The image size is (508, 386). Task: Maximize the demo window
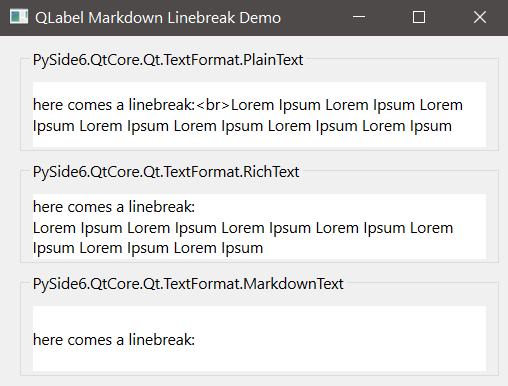[x=419, y=17]
